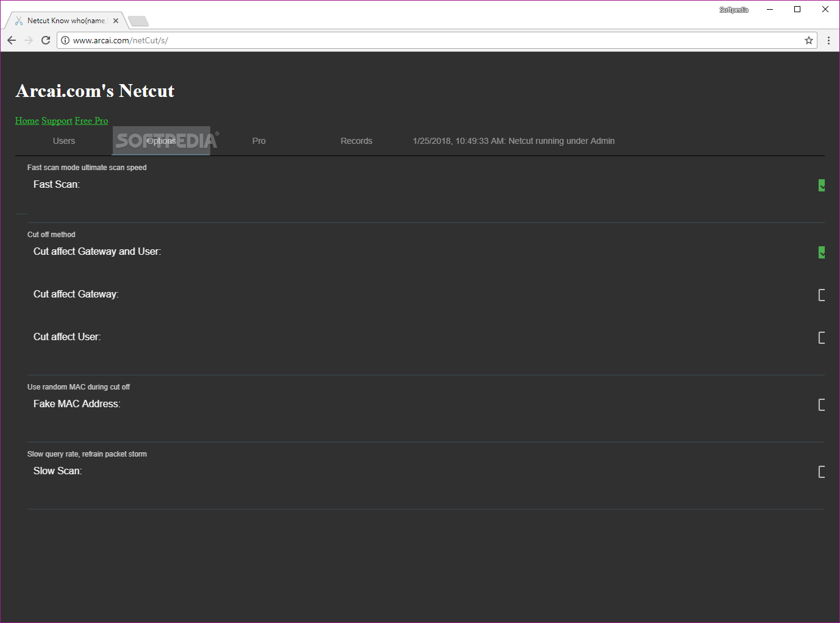This screenshot has height=623, width=840.
Task: Reload the Netcut page
Action: (46, 40)
